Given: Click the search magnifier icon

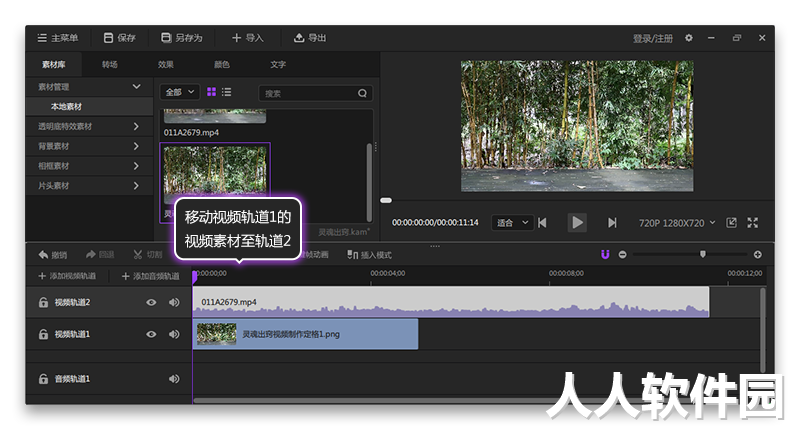Looking at the screenshot, I should [x=362, y=93].
